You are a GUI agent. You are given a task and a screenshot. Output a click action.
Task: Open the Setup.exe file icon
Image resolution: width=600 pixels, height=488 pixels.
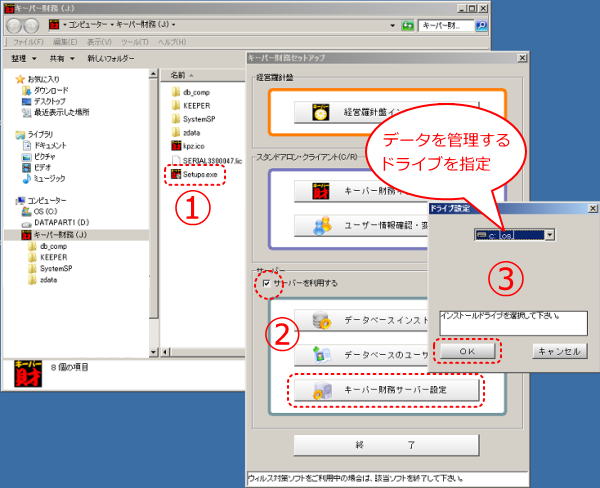click(x=176, y=174)
